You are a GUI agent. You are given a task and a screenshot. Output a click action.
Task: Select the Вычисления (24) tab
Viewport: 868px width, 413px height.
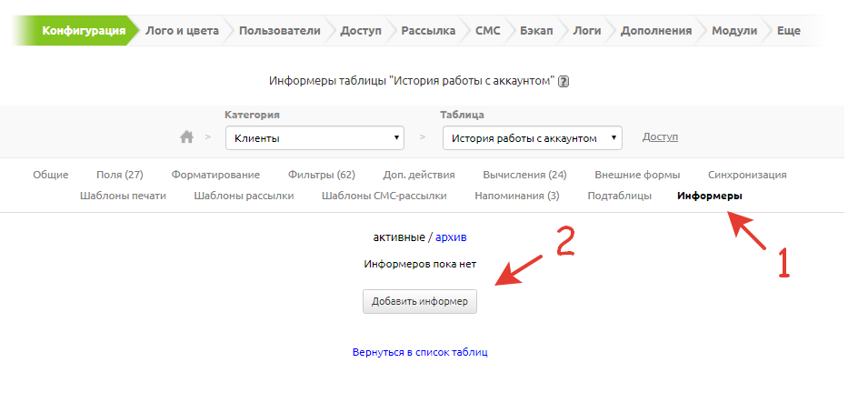524,175
